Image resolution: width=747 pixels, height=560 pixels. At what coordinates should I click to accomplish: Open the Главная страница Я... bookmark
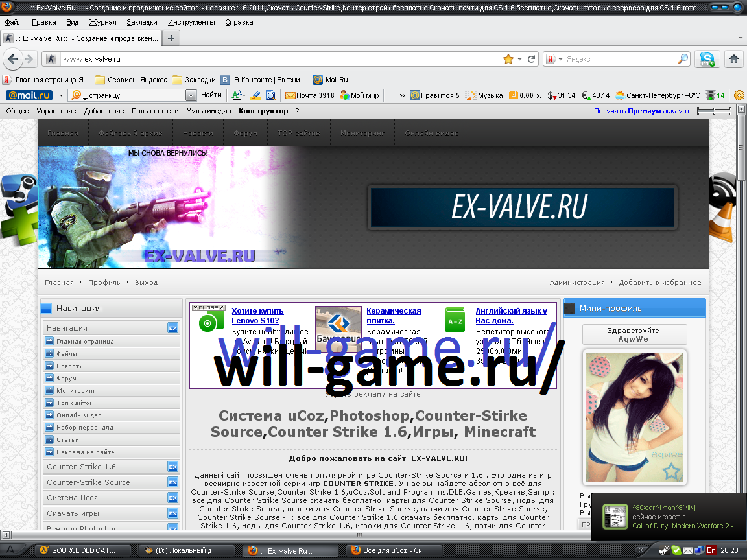46,80
